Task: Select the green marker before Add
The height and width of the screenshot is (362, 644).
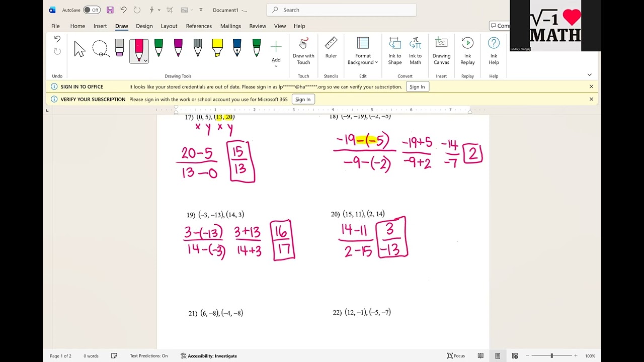Action: [x=257, y=48]
